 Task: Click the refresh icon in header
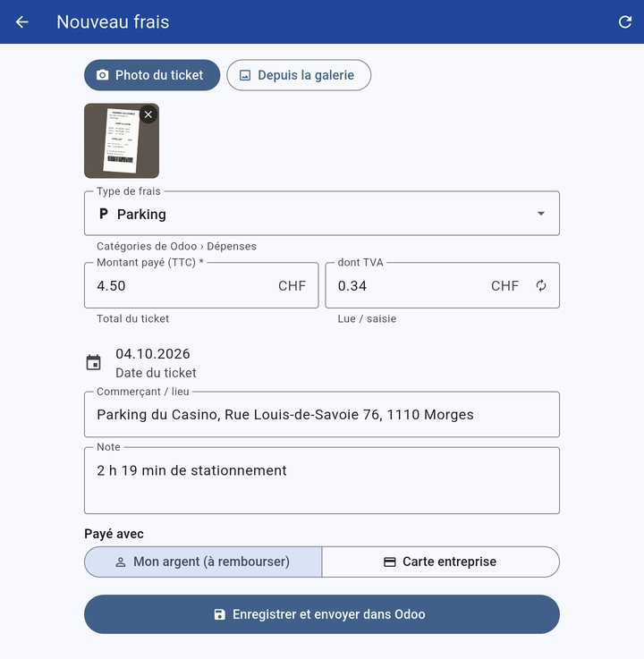tap(625, 21)
